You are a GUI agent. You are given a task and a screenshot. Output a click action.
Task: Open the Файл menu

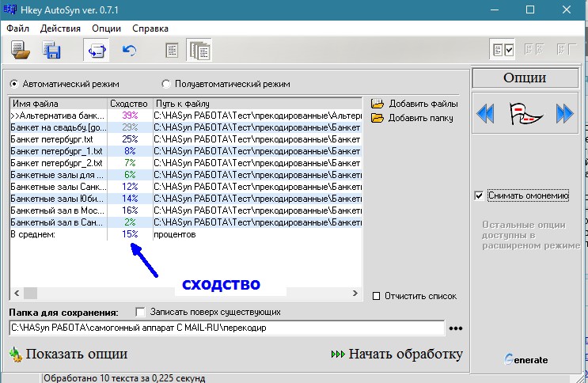pos(17,28)
